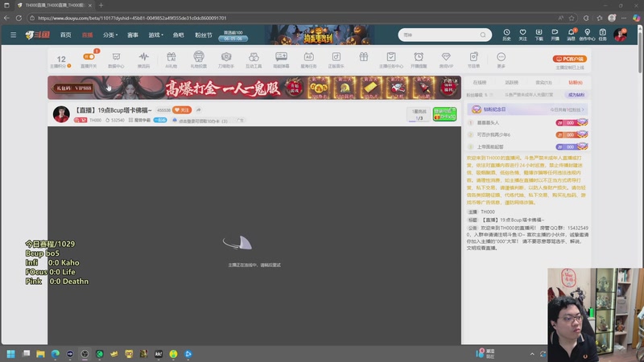
Task: Open 下载 download icon in header
Action: point(539,35)
